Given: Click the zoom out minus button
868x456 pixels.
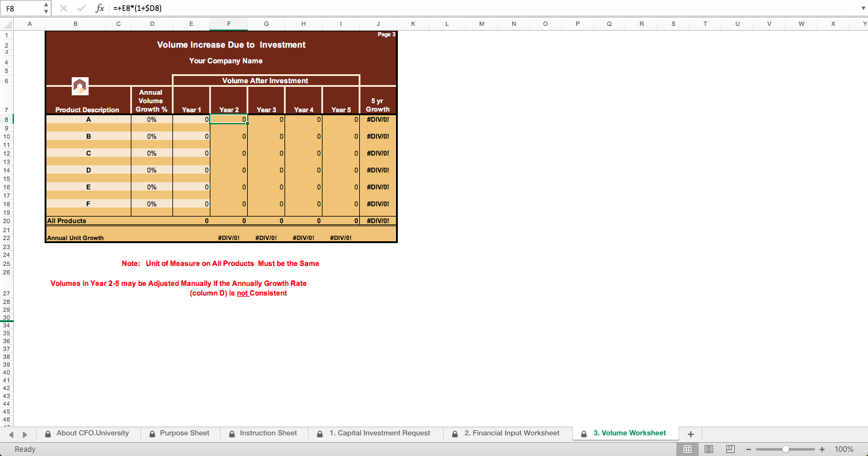Looking at the screenshot, I should (x=749, y=449).
